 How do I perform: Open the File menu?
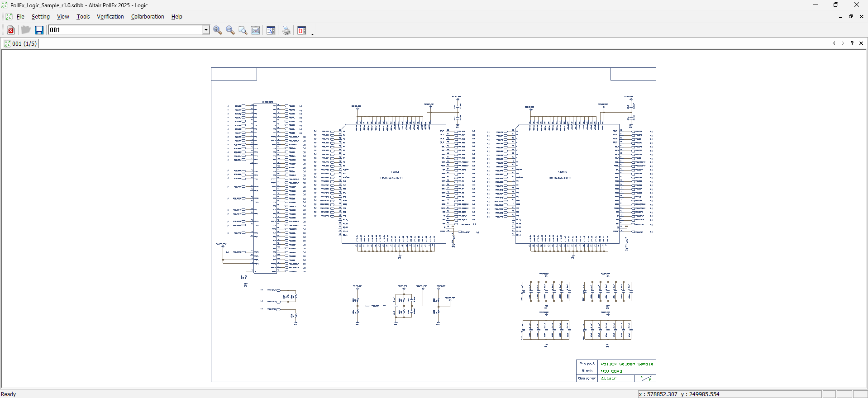pos(20,17)
